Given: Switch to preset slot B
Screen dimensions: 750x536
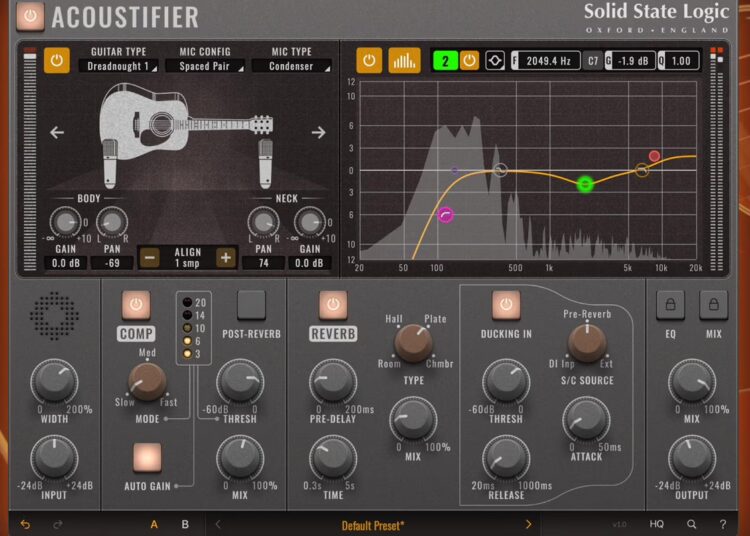Looking at the screenshot, I should pyautogui.click(x=185, y=525).
